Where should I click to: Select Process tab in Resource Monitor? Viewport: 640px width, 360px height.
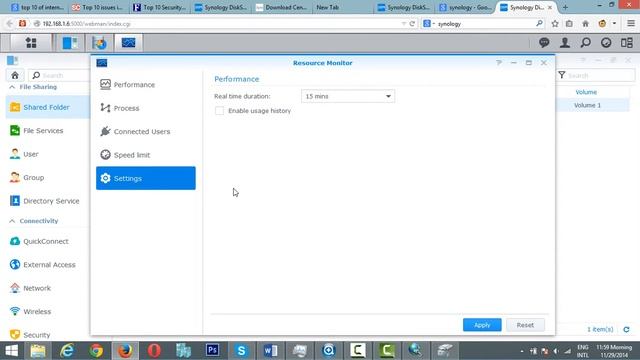146,108
